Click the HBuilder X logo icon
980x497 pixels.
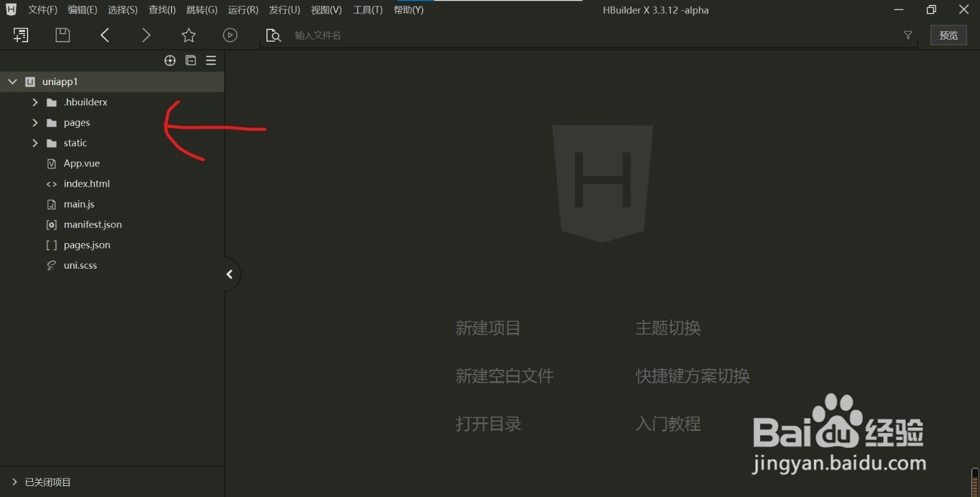click(x=11, y=10)
